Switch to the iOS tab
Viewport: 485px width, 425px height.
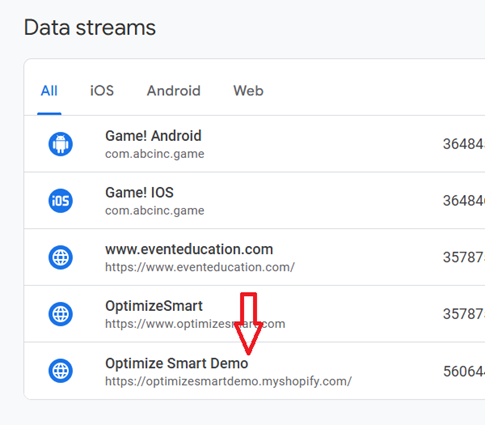[x=102, y=91]
